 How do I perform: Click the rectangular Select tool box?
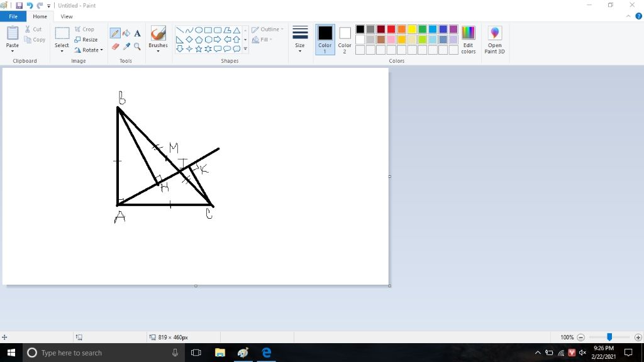coord(62,34)
